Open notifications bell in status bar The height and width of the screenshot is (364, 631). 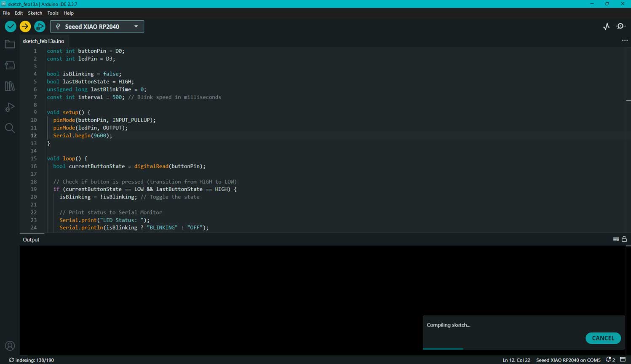(610, 360)
